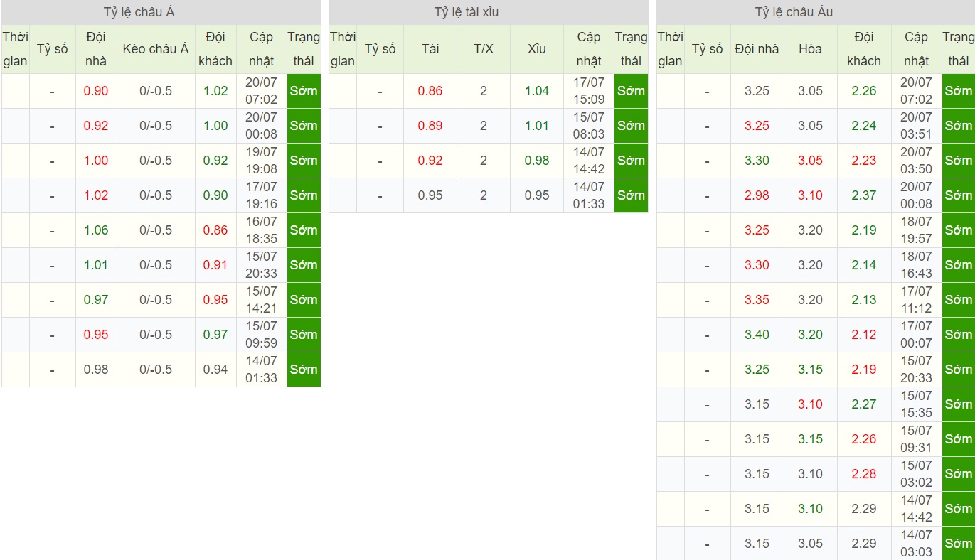Viewport: 975px width, 560px height.
Task: Click 'Sớm' status in the 15/07 03:02 row
Action: (958, 474)
